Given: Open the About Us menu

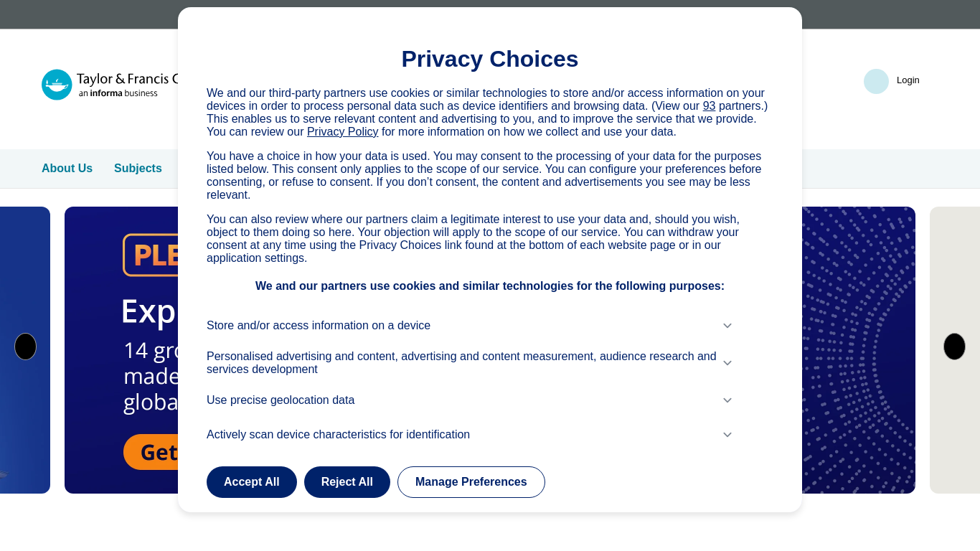Looking at the screenshot, I should click(x=67, y=169).
